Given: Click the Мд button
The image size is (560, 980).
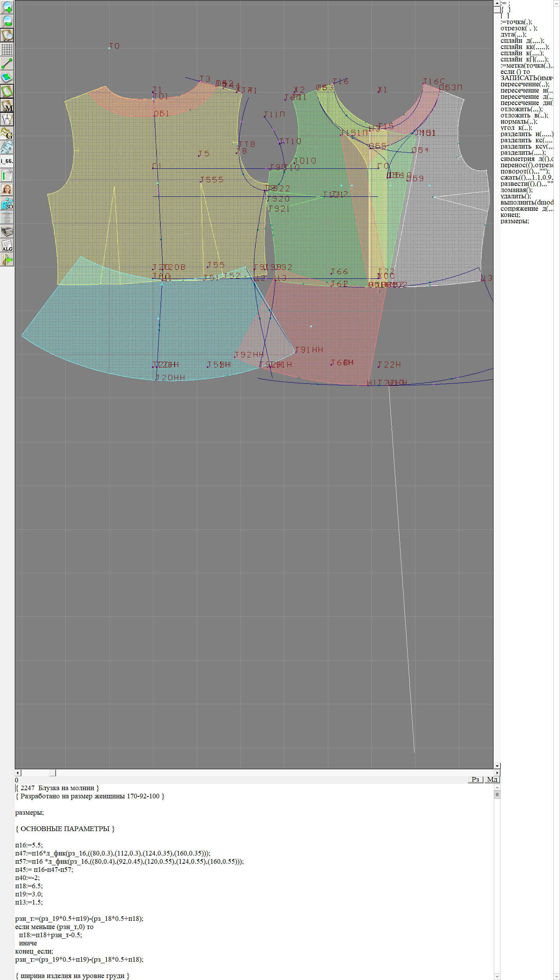Looking at the screenshot, I should (x=492, y=779).
